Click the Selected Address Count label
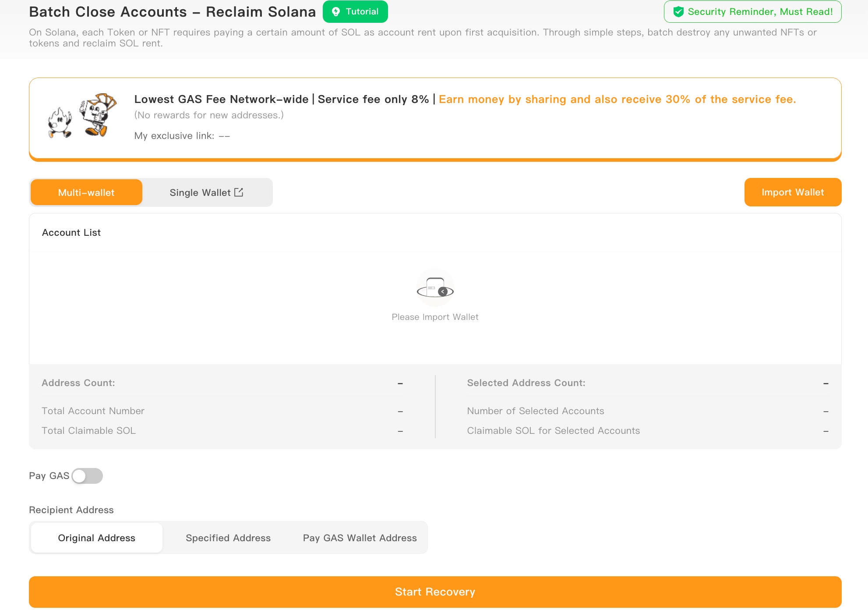 coord(526,383)
